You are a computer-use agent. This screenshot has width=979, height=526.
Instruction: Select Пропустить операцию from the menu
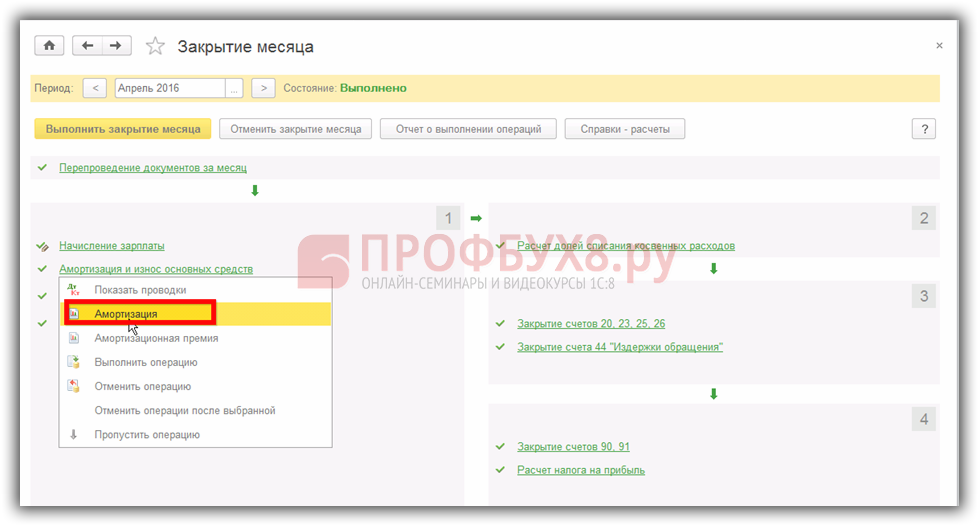(x=147, y=435)
